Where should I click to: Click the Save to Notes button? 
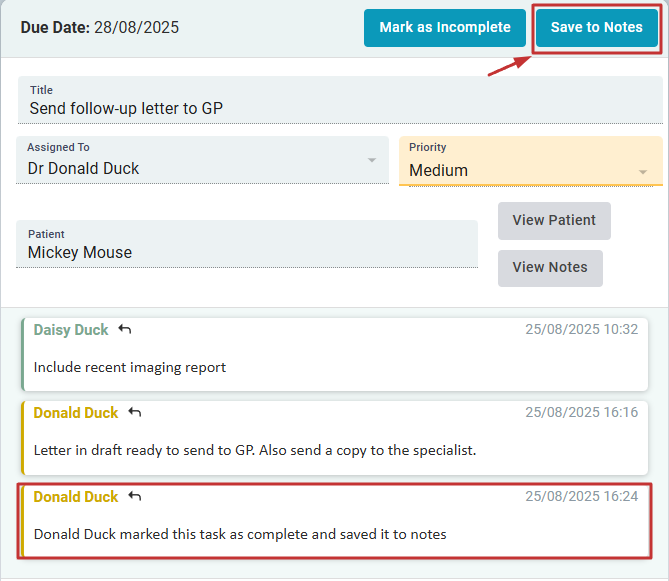596,28
